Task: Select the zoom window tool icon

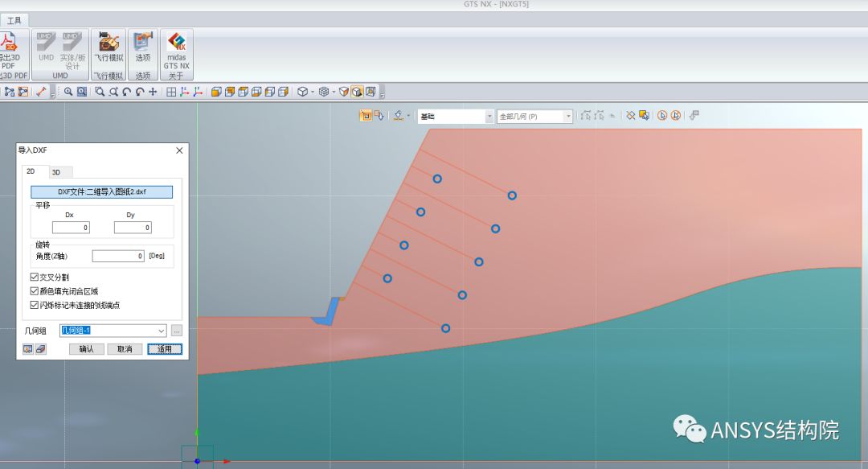Action: click(x=100, y=92)
